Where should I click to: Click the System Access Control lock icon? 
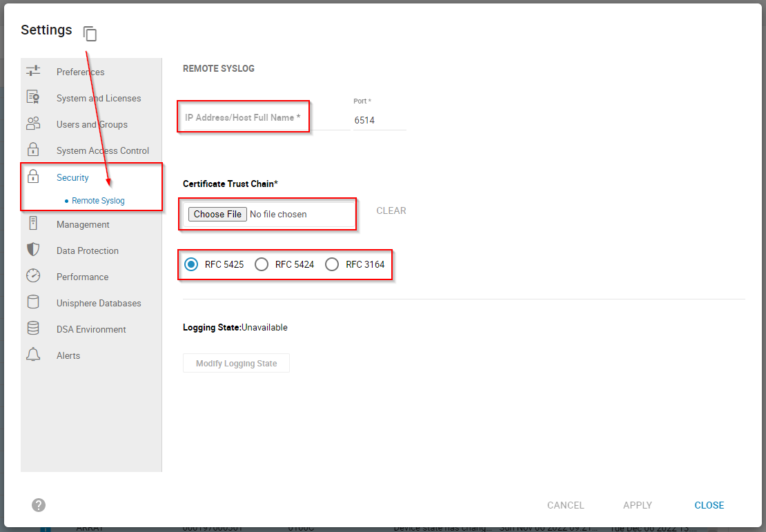pyautogui.click(x=34, y=150)
